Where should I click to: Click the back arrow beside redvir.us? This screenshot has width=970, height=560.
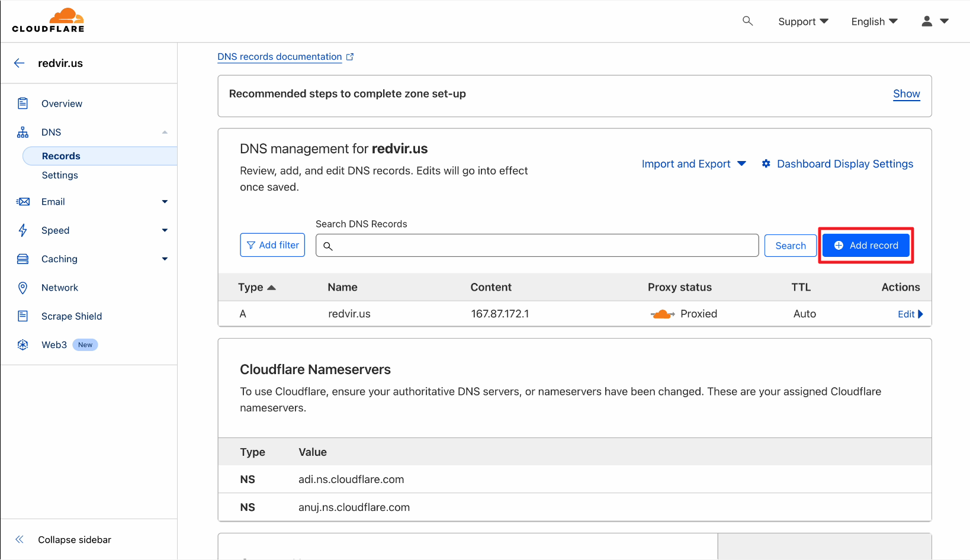[x=20, y=63]
